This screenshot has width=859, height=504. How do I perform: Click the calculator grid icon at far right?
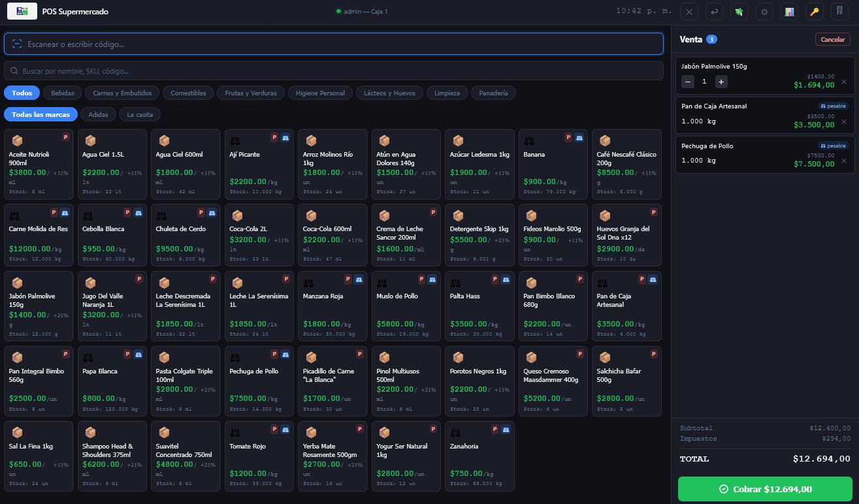(839, 12)
